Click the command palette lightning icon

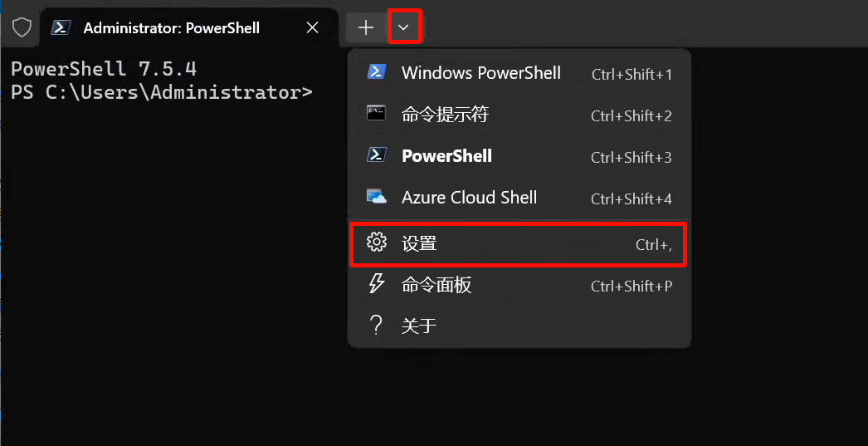click(377, 284)
